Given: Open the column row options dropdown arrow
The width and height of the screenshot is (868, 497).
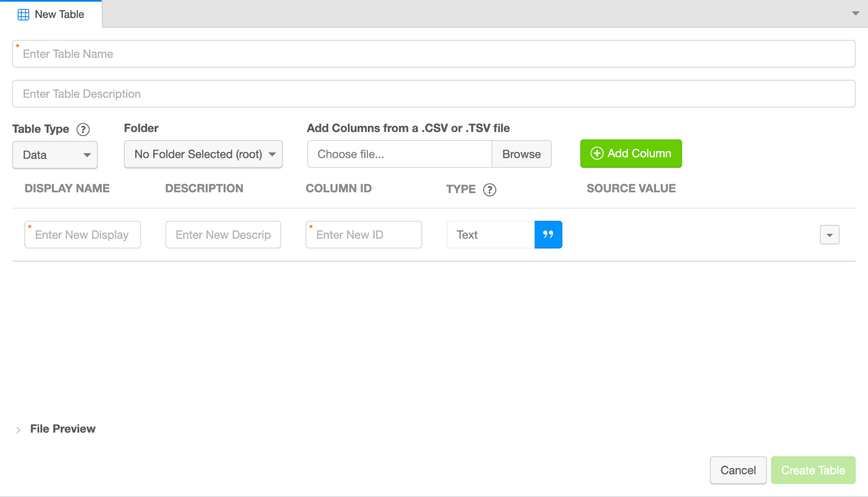Looking at the screenshot, I should 829,235.
